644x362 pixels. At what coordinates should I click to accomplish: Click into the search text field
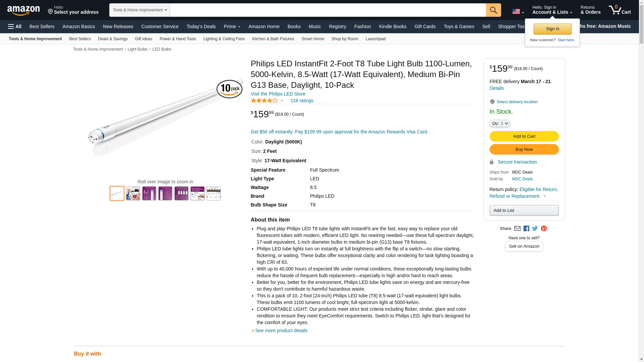point(328,10)
